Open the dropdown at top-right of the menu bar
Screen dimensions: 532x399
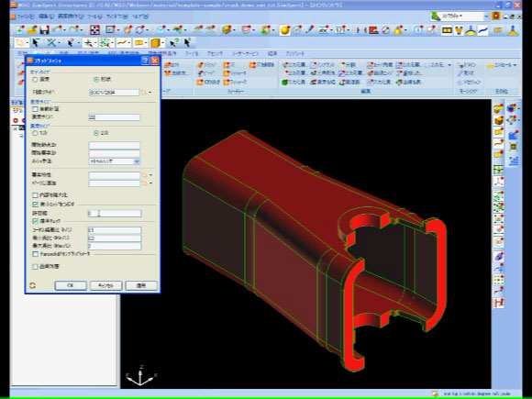point(485,17)
